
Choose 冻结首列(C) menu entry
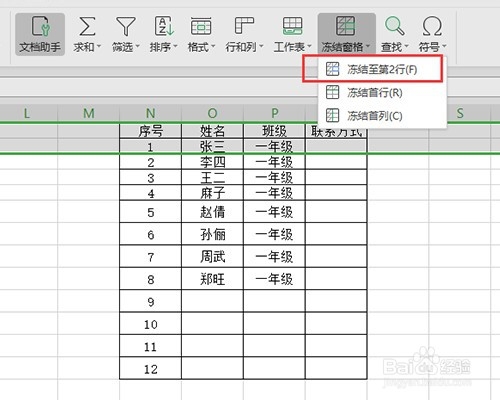coord(382,116)
